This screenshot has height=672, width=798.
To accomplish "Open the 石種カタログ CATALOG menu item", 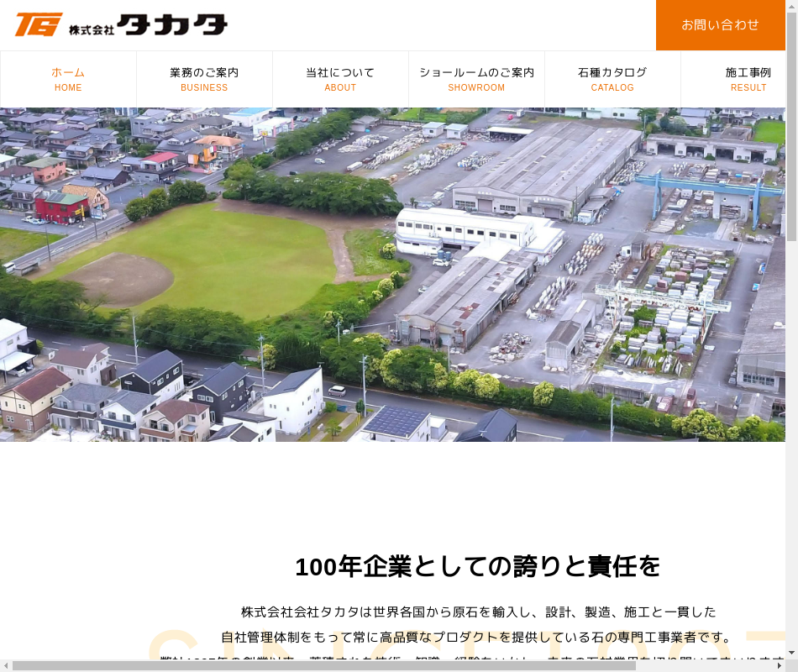I will point(612,79).
